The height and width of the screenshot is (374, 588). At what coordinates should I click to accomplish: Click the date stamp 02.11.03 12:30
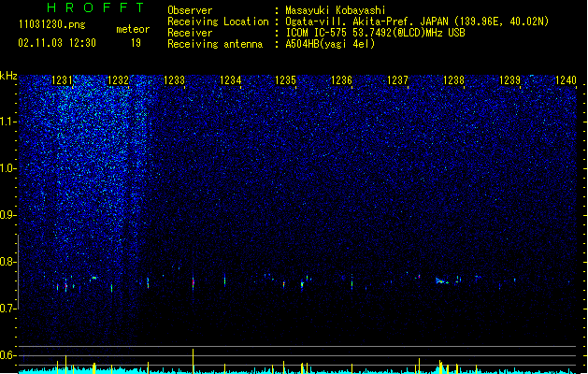coord(57,43)
